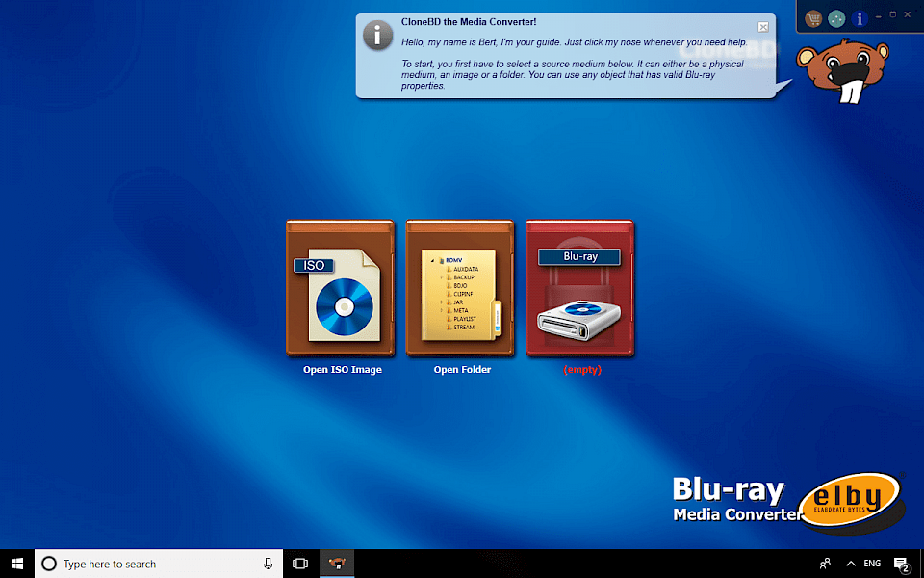Click the blue info icon in title bar

[x=860, y=19]
